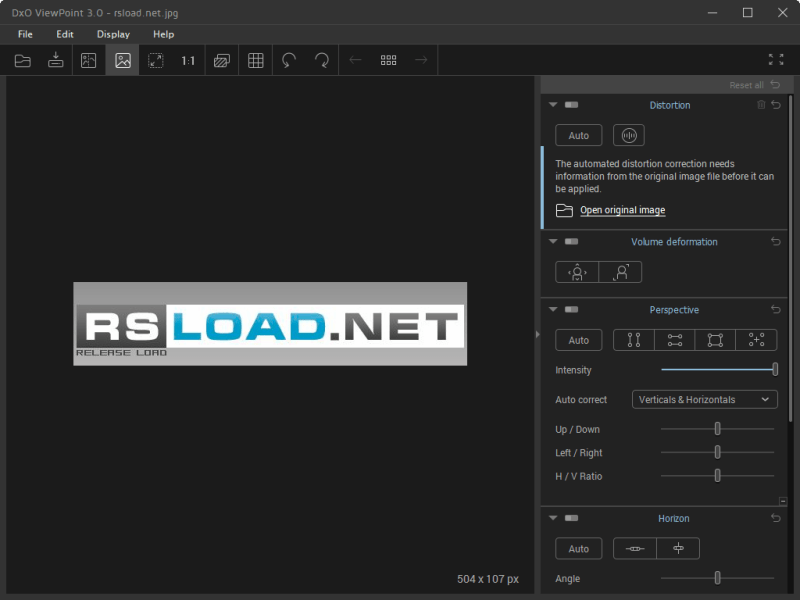Collapse the Horizon panel section
Screen dimensions: 800x600
click(x=553, y=518)
